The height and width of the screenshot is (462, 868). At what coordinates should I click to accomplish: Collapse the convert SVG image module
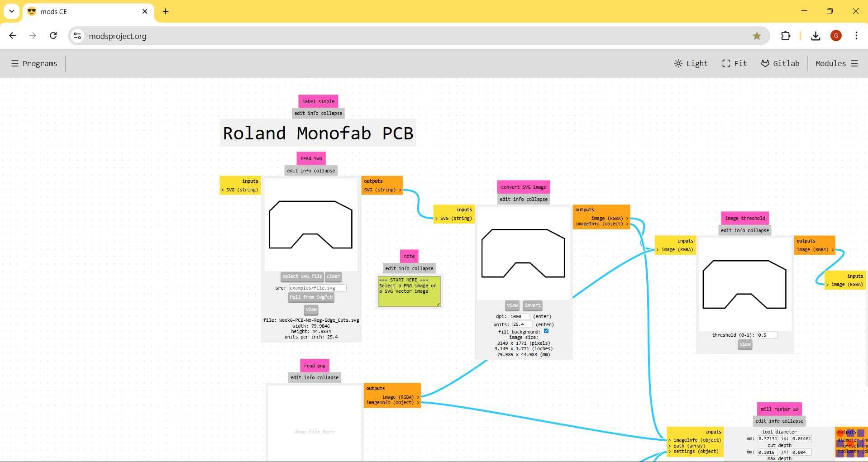click(x=537, y=199)
